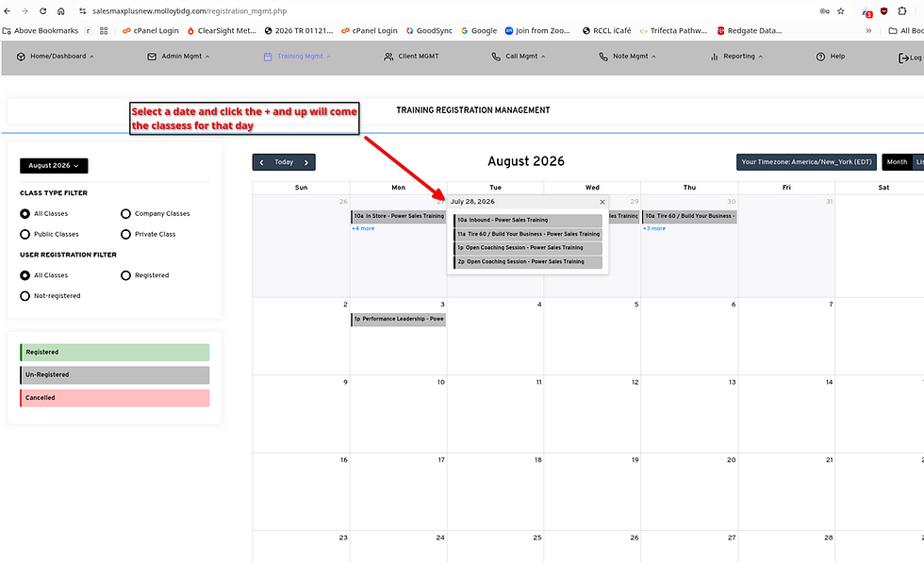Screen dimensions: 924x562
Task: Open the ClearSight Met bookmark
Action: click(222, 30)
